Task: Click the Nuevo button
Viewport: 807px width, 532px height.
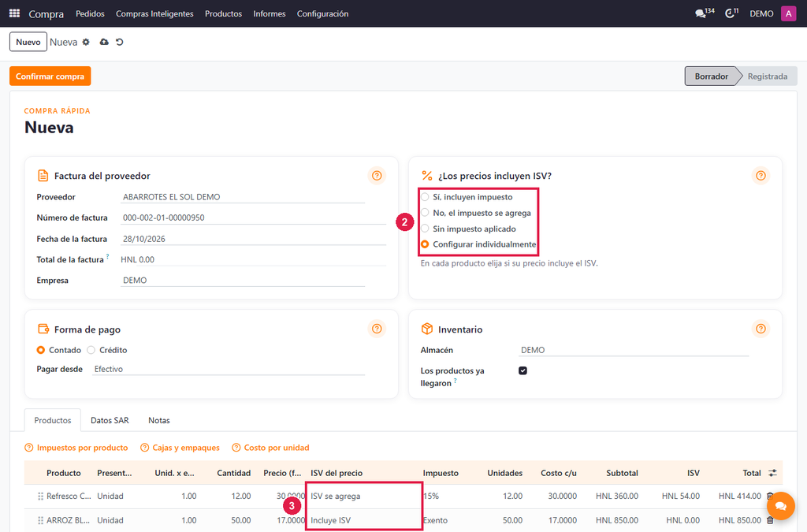Action: [28, 43]
